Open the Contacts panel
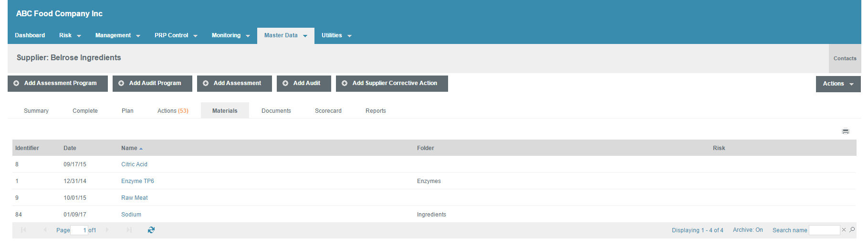The height and width of the screenshot is (249, 868). coord(845,58)
